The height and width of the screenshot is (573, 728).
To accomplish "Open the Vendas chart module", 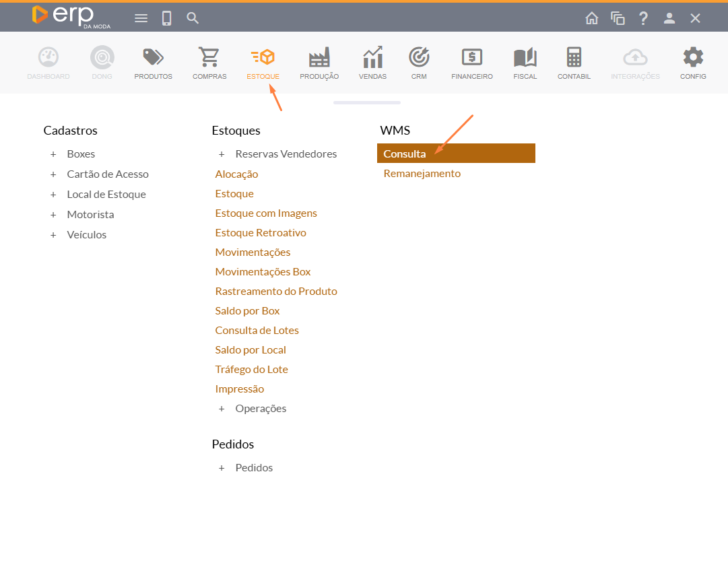I will tap(372, 59).
